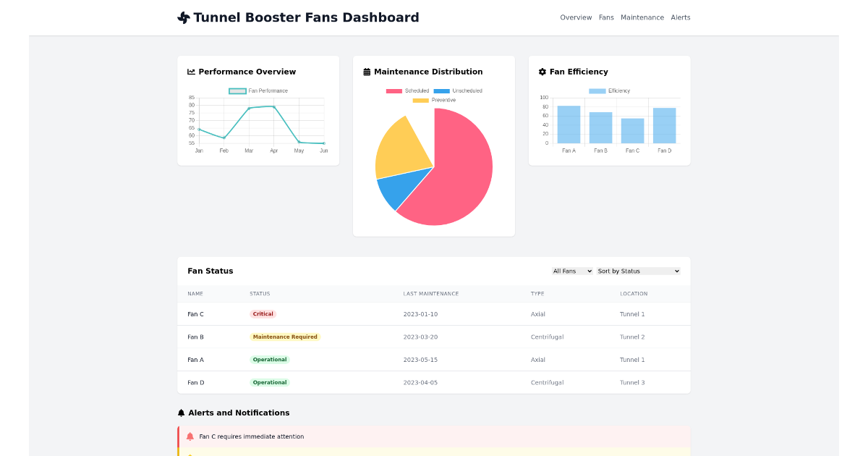Click the gear icon next to Fan Efficiency
868x456 pixels.
[542, 72]
